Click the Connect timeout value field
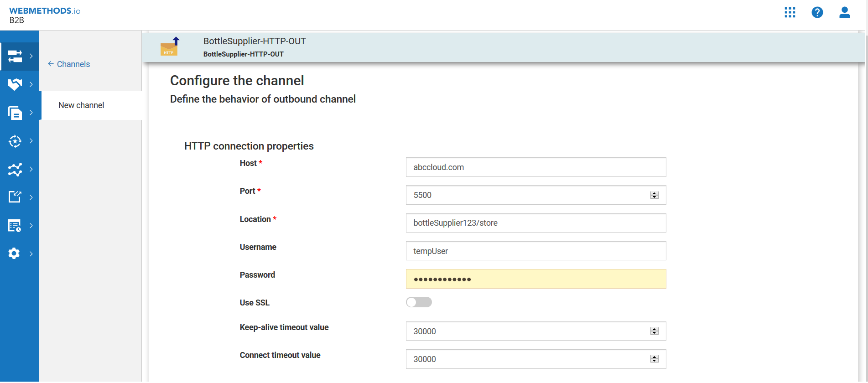 click(536, 359)
